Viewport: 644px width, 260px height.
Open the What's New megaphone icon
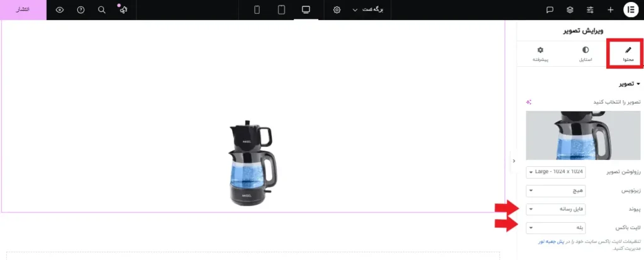tap(123, 10)
